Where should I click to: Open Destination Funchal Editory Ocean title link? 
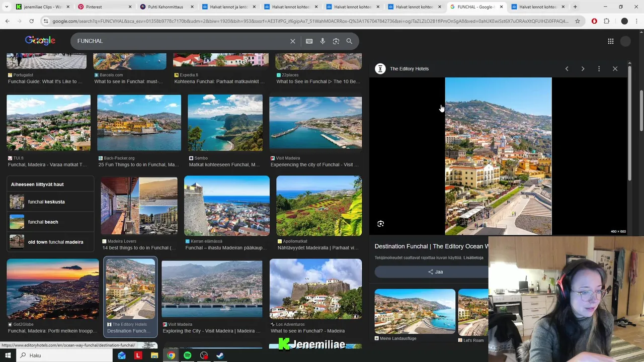pos(432,246)
